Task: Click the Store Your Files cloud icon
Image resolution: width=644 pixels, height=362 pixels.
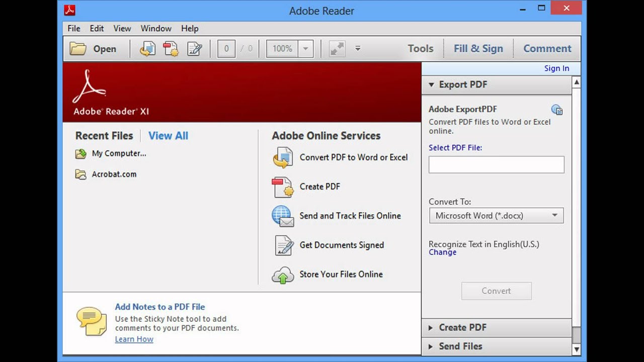Action: 283,275
